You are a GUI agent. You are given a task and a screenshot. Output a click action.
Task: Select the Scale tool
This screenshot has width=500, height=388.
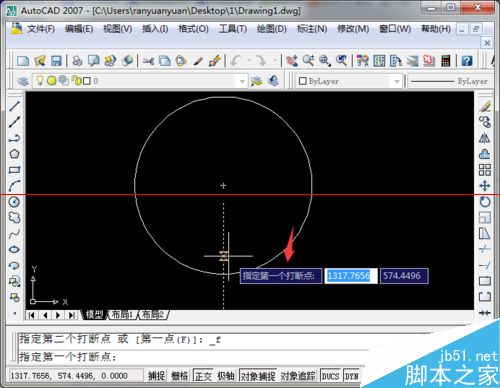click(485, 218)
